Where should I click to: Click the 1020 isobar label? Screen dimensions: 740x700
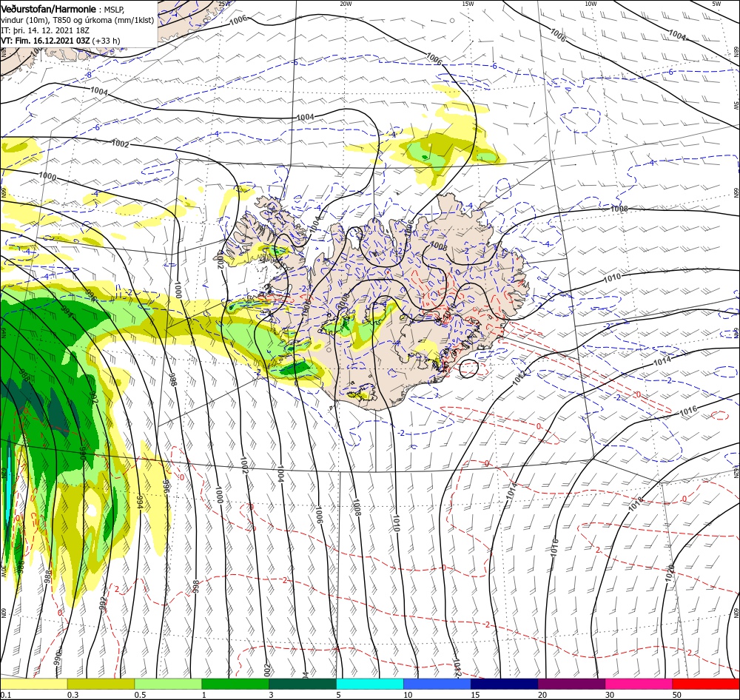pos(670,573)
